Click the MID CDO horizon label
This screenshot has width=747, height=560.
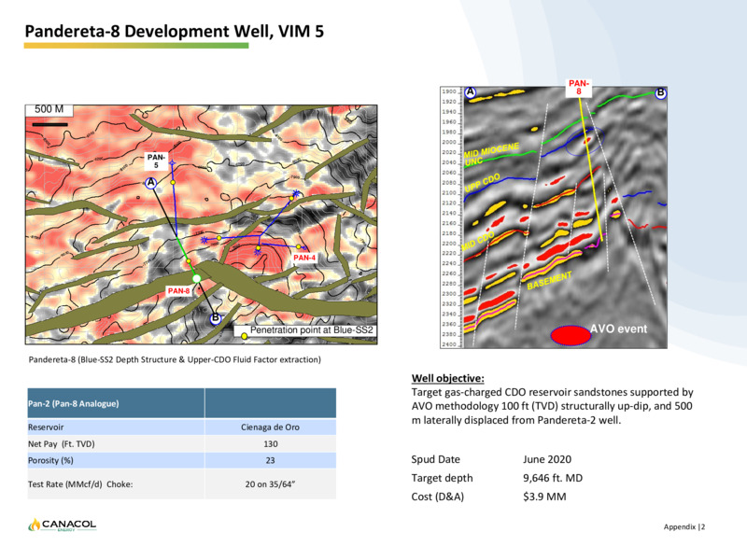tap(477, 241)
